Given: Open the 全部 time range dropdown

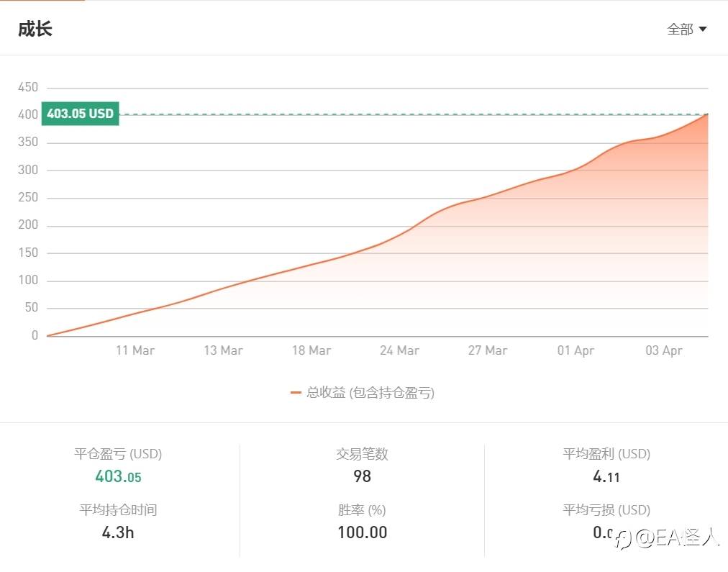Looking at the screenshot, I should click(x=687, y=29).
